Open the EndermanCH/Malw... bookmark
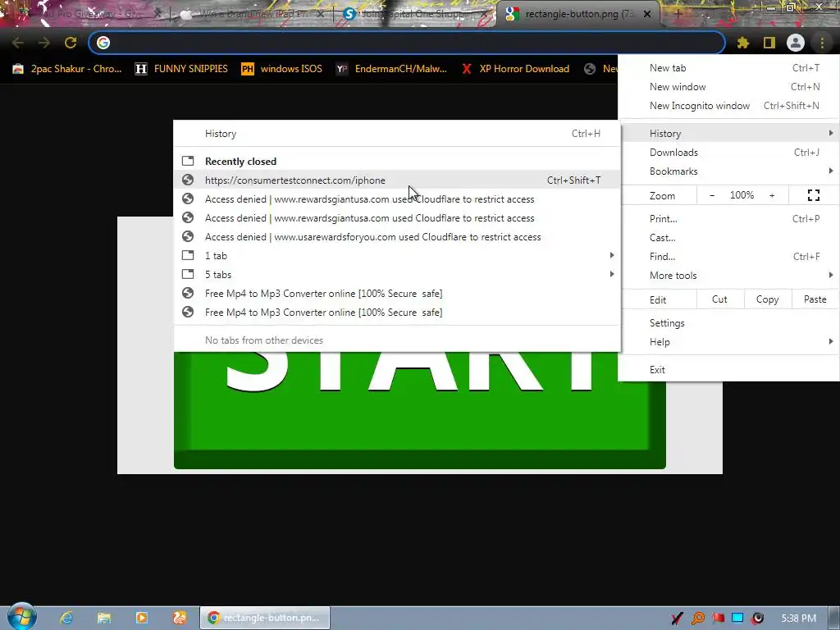 tap(391, 69)
